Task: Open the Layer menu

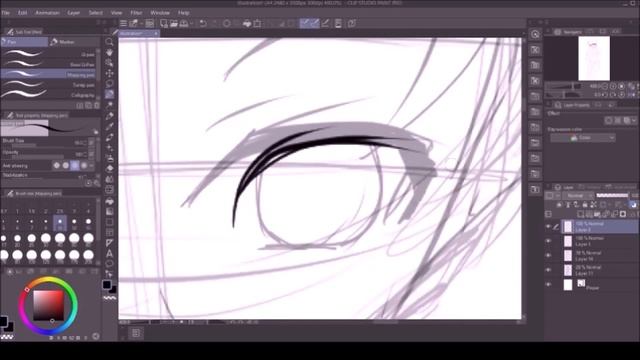Action: pos(74,13)
